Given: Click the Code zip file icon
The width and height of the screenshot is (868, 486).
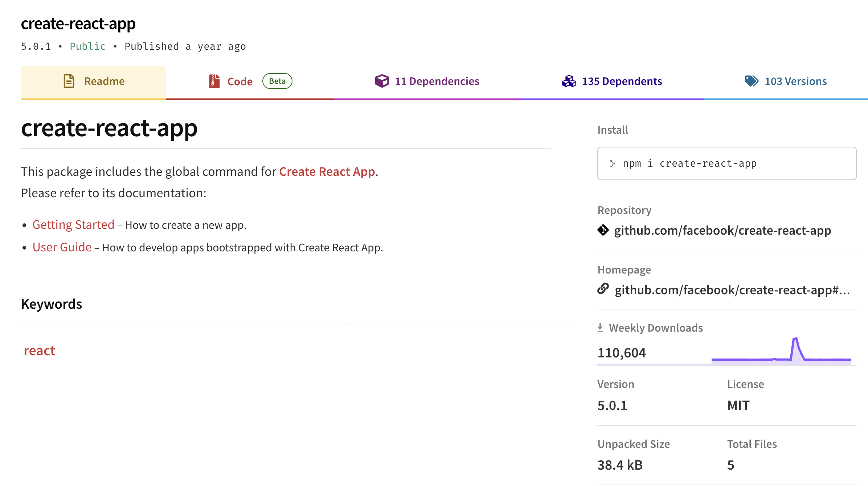Looking at the screenshot, I should coord(214,81).
